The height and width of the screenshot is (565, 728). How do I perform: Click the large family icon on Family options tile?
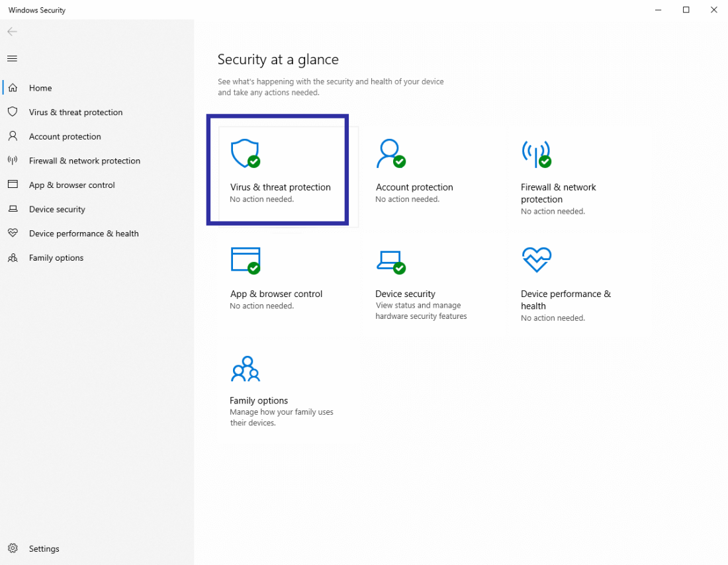click(x=246, y=369)
